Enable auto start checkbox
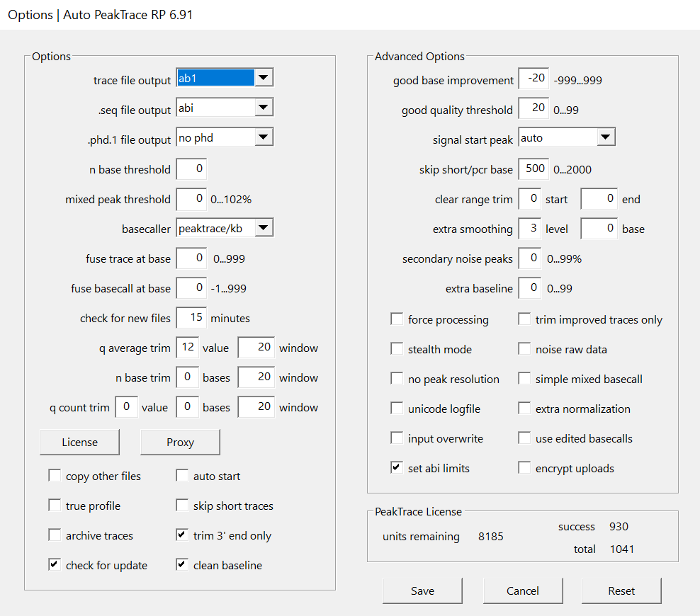Viewport: 700px width, 616px height. 182,476
